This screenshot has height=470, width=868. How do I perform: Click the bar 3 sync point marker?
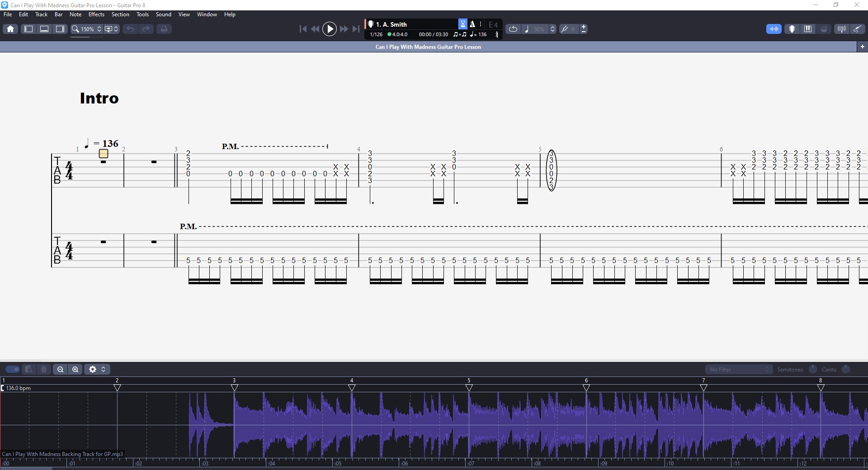click(x=234, y=388)
